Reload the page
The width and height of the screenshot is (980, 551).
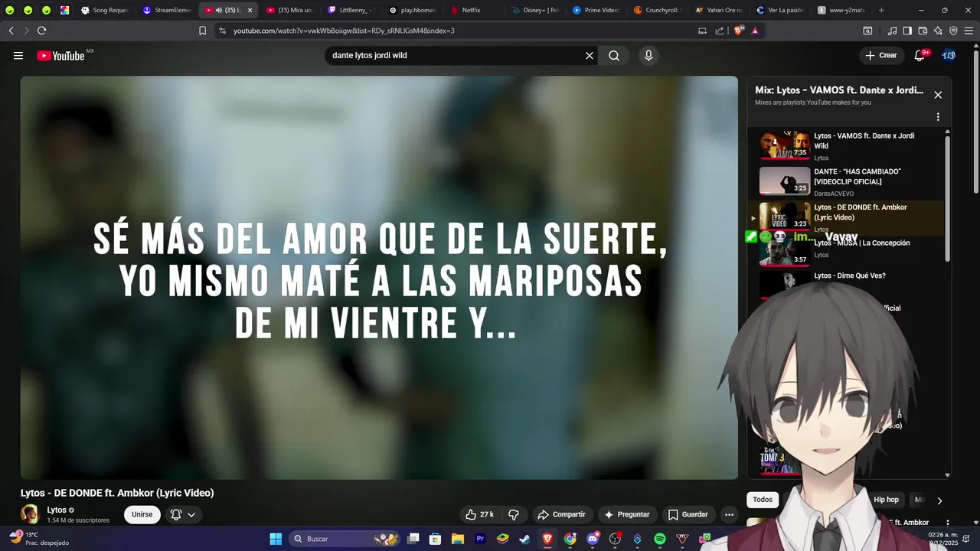(41, 31)
